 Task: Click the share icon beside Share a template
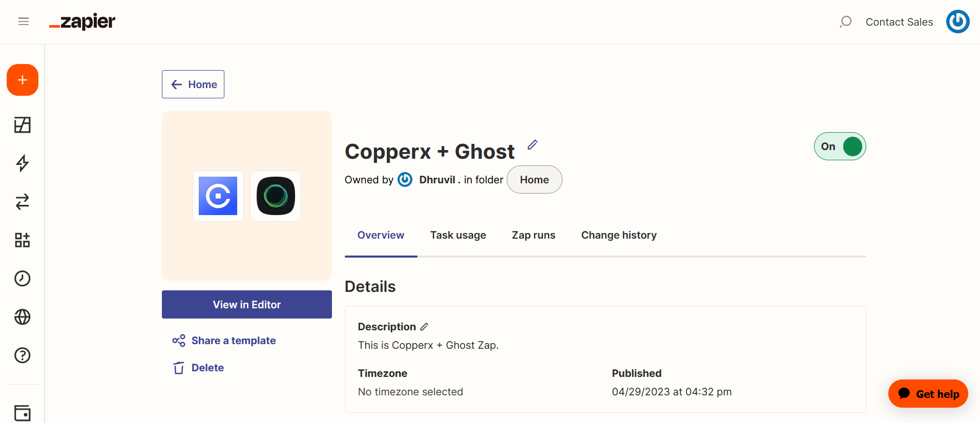point(179,341)
